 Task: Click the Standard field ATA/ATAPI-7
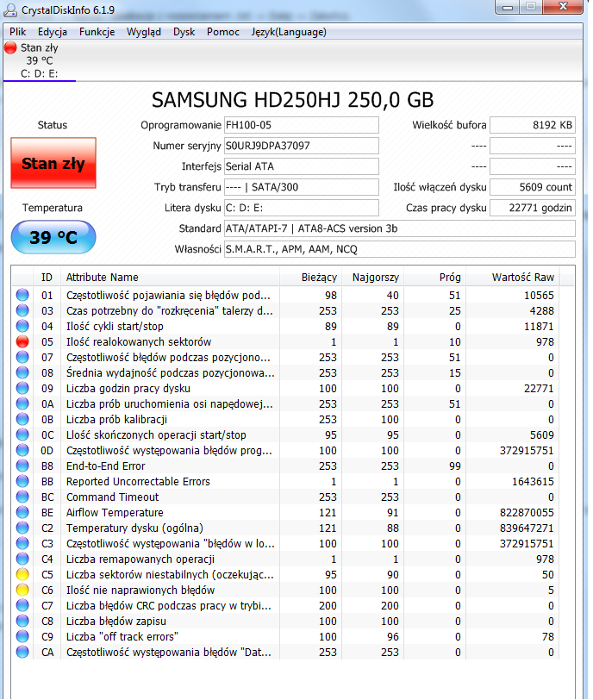399,228
